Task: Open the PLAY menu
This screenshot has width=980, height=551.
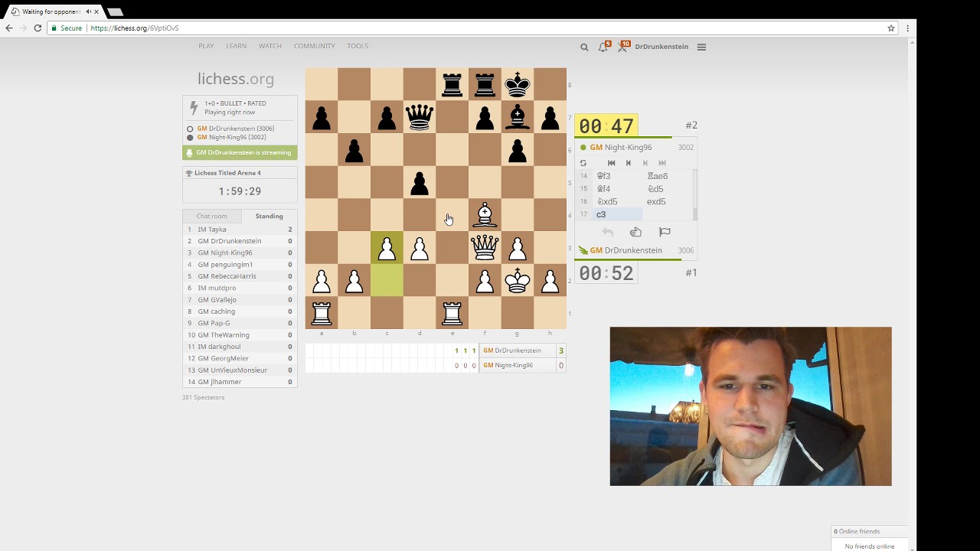Action: [x=206, y=46]
